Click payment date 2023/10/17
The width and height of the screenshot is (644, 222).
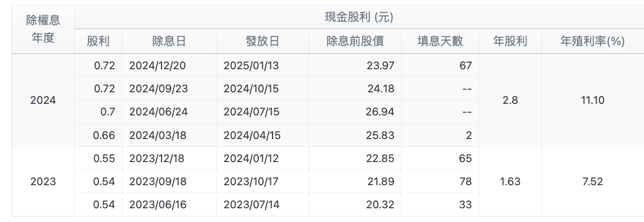point(251,181)
